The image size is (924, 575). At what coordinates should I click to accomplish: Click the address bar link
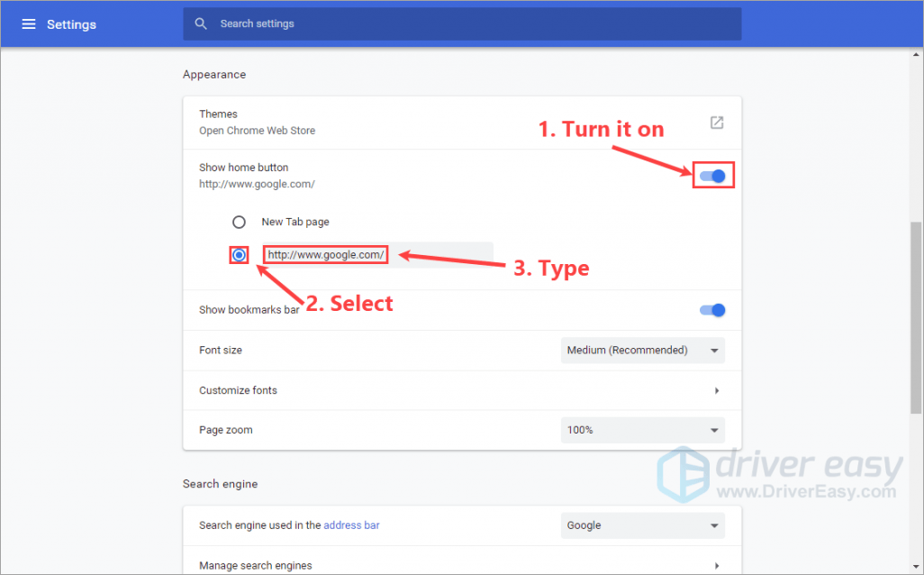[x=351, y=525]
